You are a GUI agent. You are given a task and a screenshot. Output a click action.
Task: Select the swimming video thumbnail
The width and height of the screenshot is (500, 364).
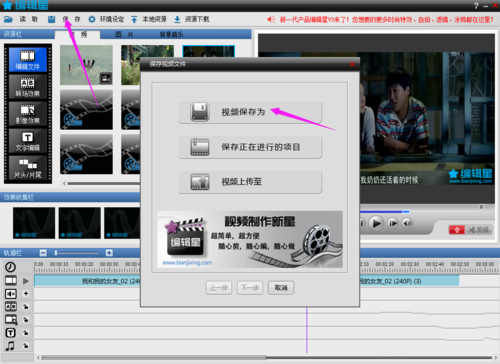point(86,65)
